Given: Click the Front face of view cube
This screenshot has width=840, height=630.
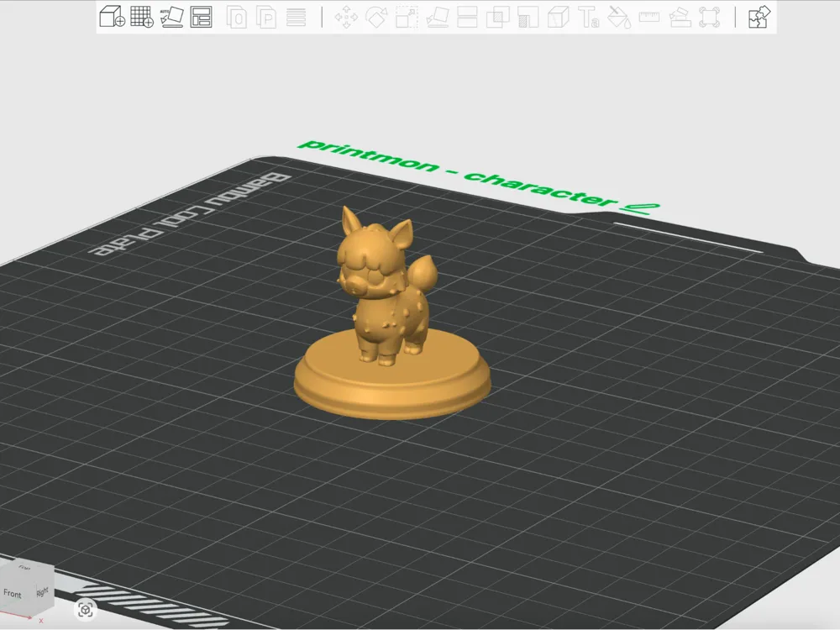Looking at the screenshot, I should pos(13,593).
